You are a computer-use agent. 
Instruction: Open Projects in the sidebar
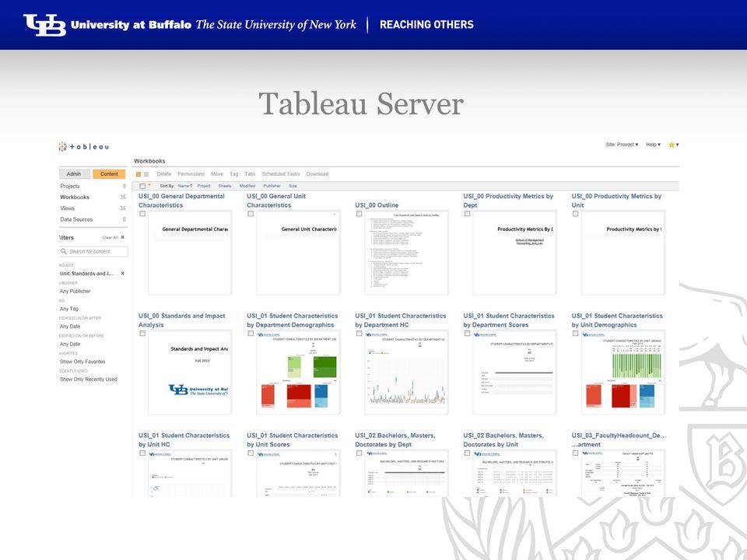pyautogui.click(x=70, y=186)
